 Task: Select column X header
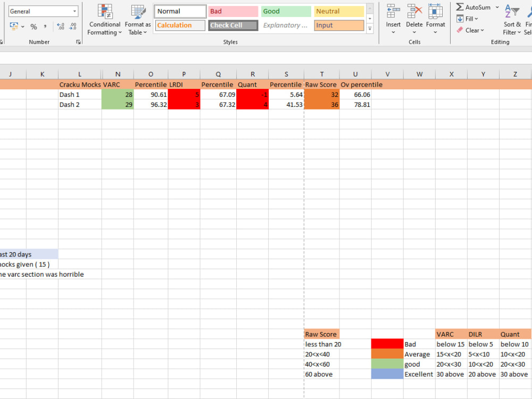coord(451,74)
